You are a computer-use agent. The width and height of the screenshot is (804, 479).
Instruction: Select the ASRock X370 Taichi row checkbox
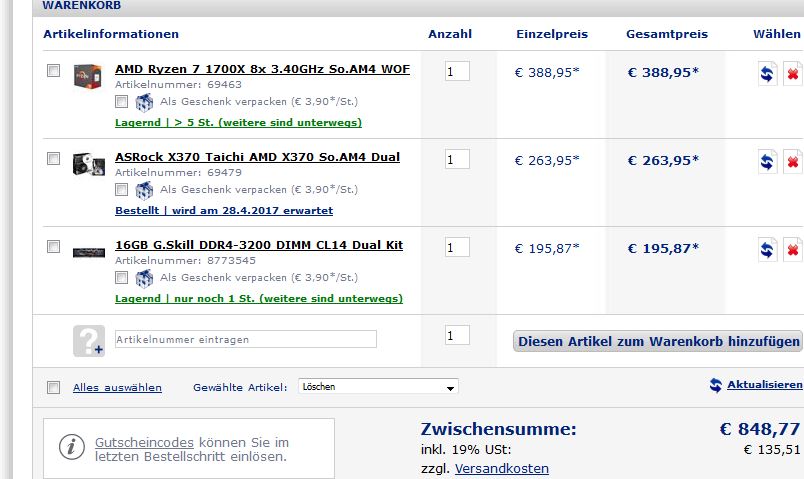coord(53,158)
